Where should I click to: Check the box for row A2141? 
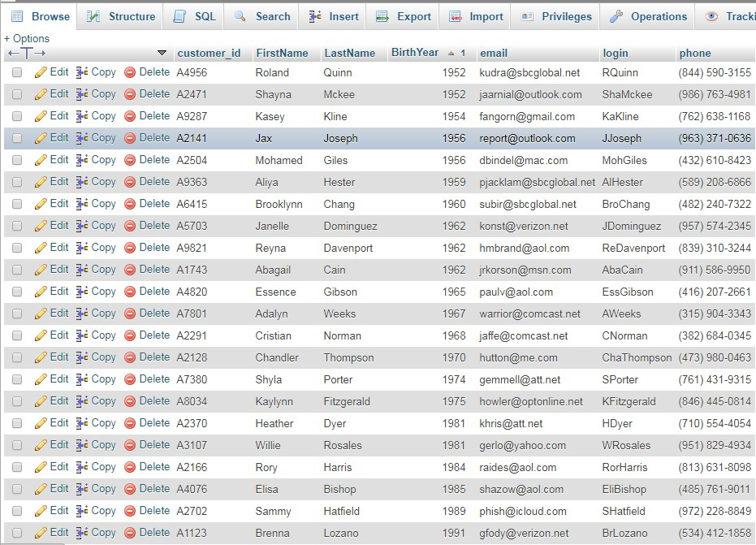tap(17, 138)
